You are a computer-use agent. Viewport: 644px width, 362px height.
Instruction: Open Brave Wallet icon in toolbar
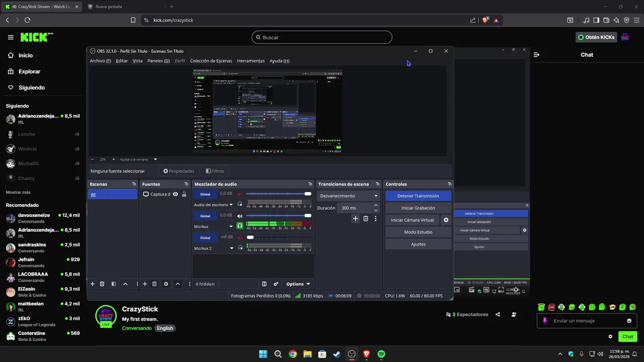606,20
